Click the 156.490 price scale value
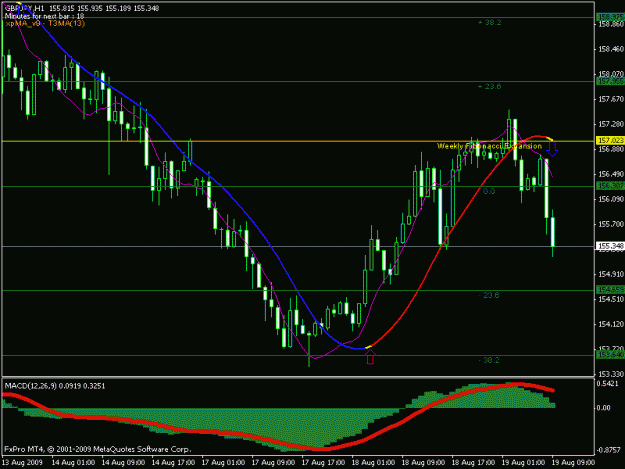The height and width of the screenshot is (469, 625). (611, 174)
